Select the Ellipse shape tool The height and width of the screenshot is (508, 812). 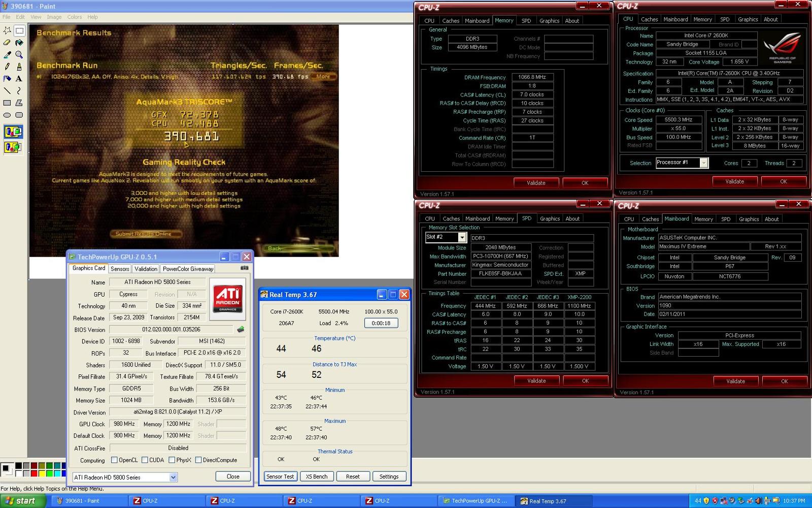tap(7, 115)
